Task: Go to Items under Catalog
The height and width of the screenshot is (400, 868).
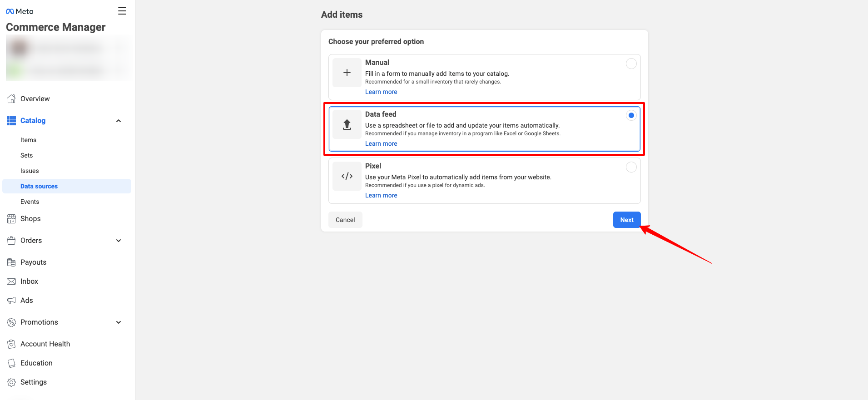Action: pos(28,140)
